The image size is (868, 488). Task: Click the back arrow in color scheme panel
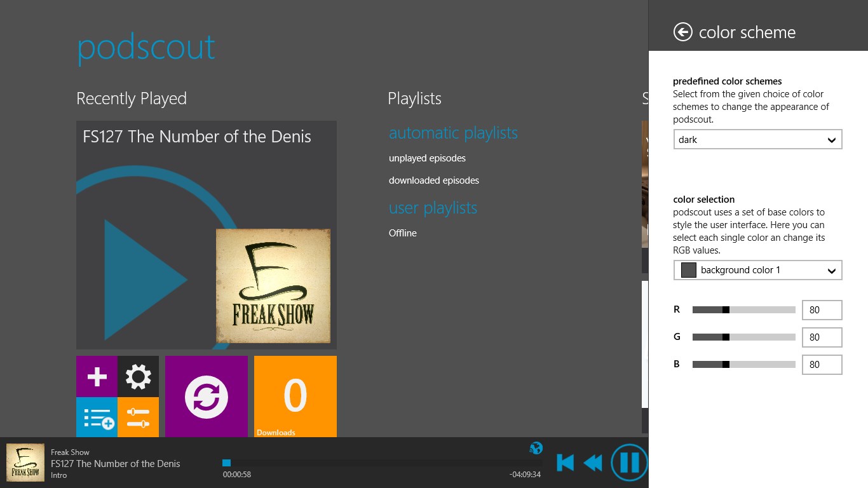pyautogui.click(x=683, y=32)
